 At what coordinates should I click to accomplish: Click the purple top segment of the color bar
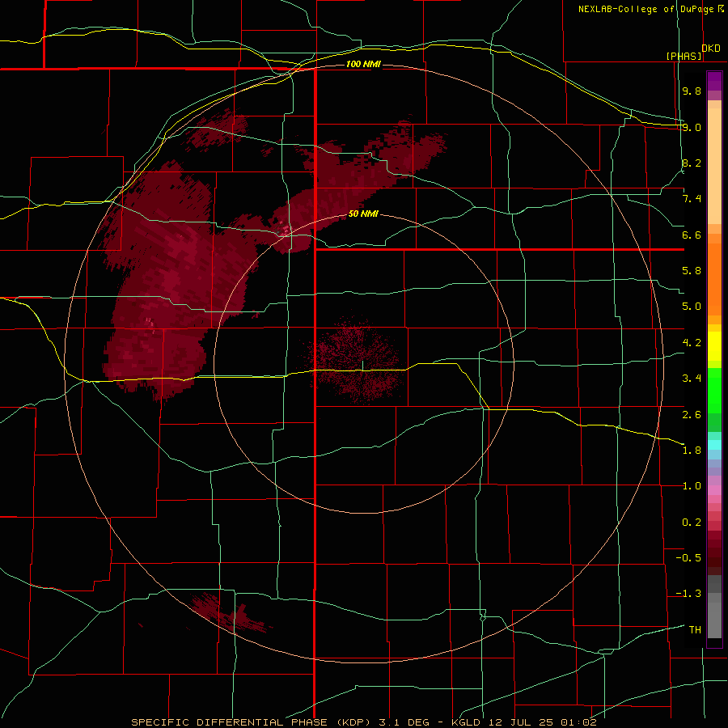714,82
